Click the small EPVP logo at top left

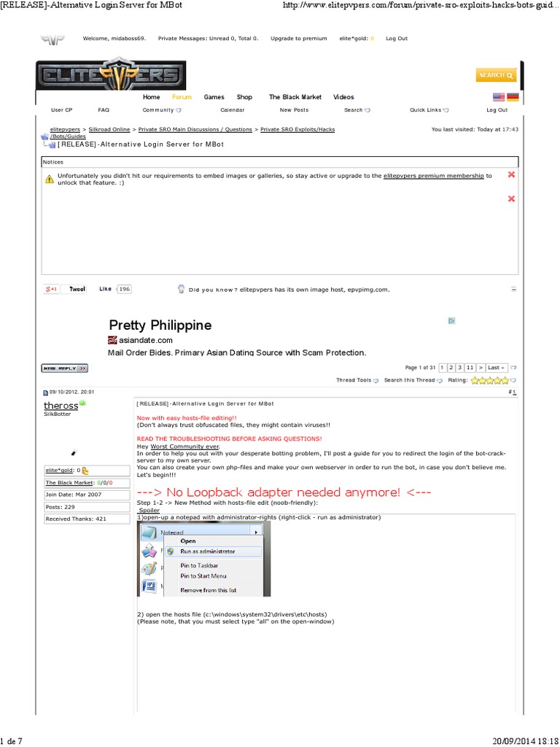point(52,39)
